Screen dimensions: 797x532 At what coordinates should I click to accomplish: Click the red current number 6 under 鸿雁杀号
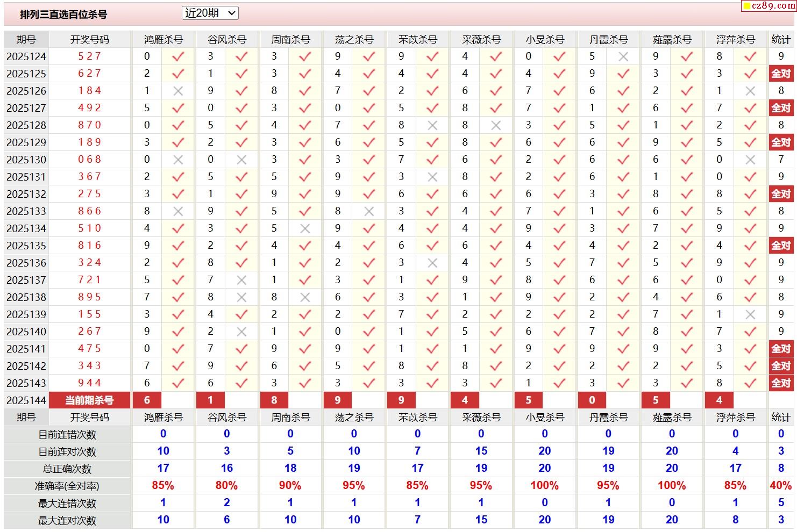coord(147,400)
